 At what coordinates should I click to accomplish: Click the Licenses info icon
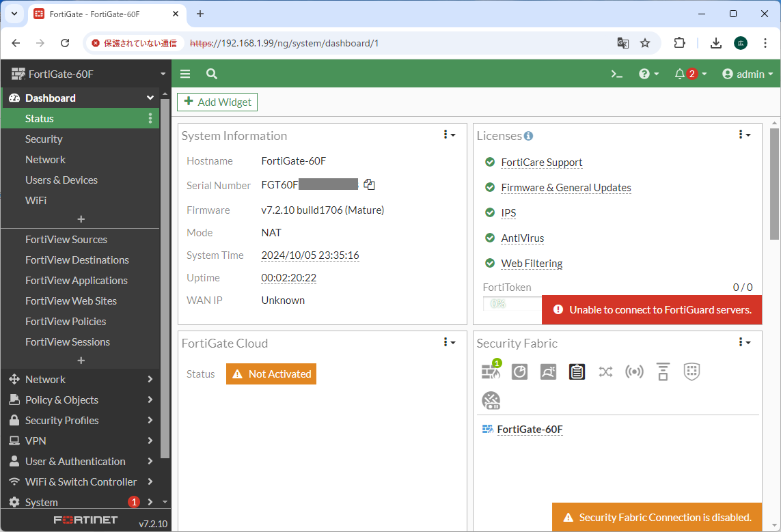[528, 136]
